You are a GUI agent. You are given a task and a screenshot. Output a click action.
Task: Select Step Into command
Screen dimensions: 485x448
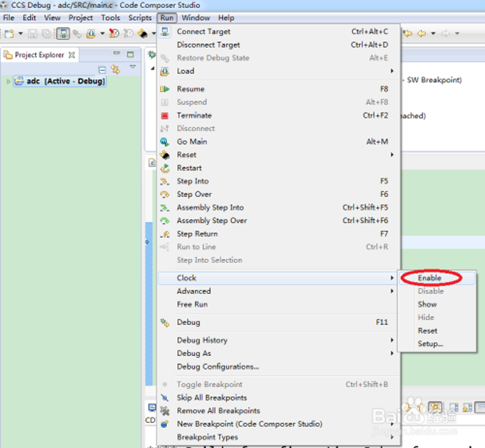click(278, 181)
